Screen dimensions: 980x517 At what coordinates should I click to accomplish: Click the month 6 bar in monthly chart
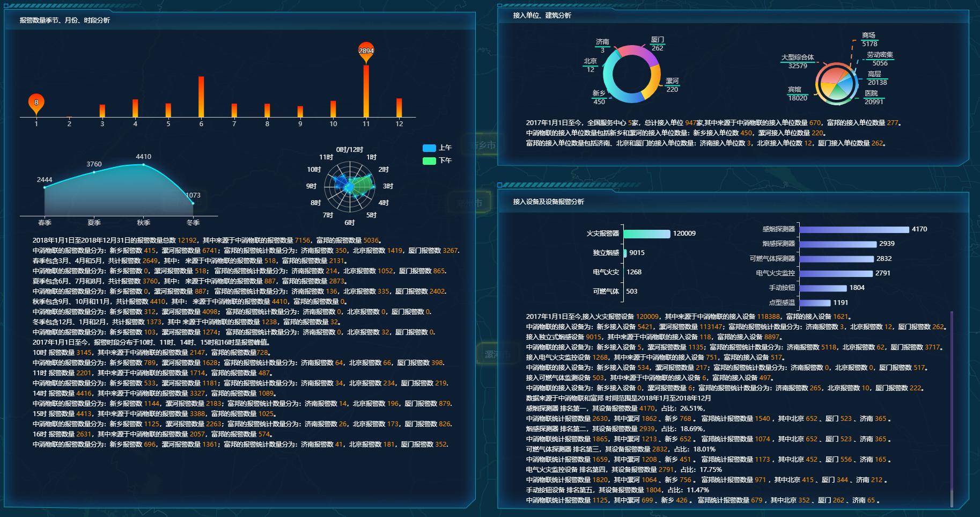click(x=201, y=97)
